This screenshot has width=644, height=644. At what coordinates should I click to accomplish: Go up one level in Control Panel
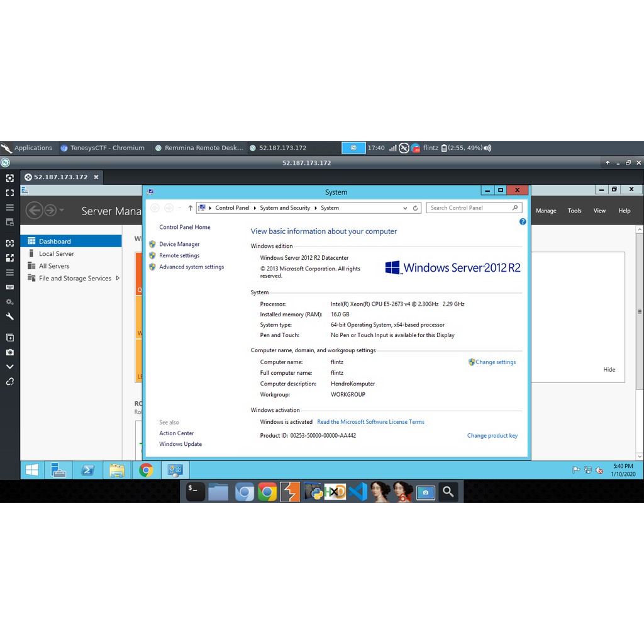[x=190, y=208]
